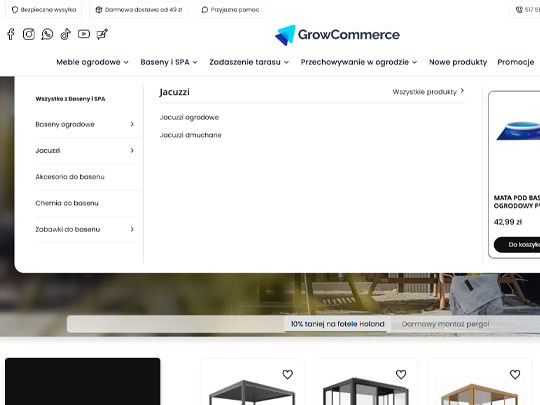This screenshot has width=540, height=405.
Task: Select Akcesoria do basenu category
Action: pyautogui.click(x=70, y=177)
